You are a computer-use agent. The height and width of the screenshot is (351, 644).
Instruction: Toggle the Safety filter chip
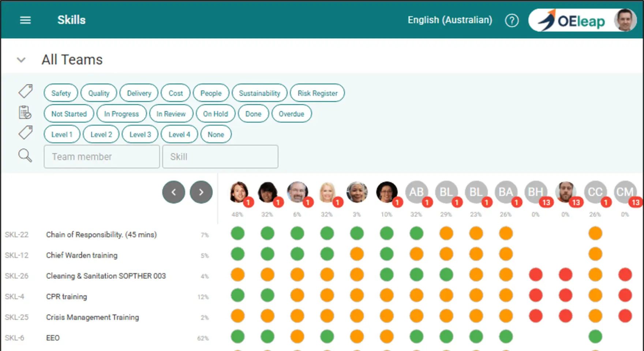pyautogui.click(x=61, y=93)
